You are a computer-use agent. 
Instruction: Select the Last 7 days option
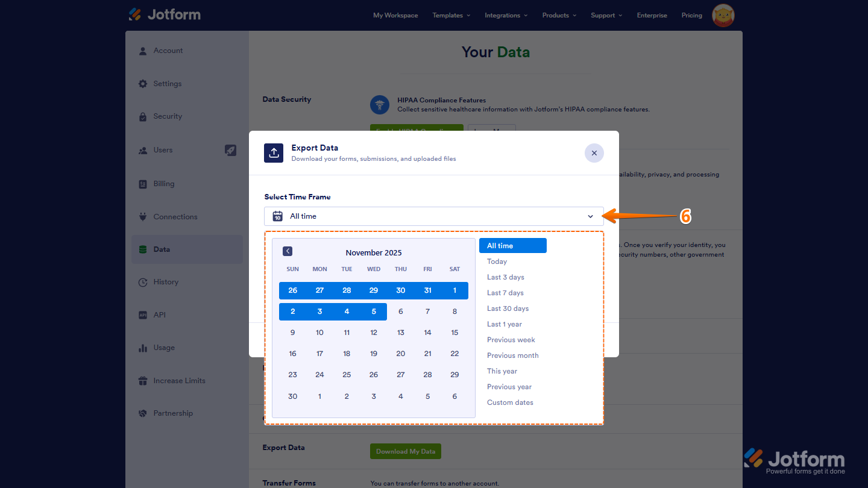pyautogui.click(x=505, y=292)
